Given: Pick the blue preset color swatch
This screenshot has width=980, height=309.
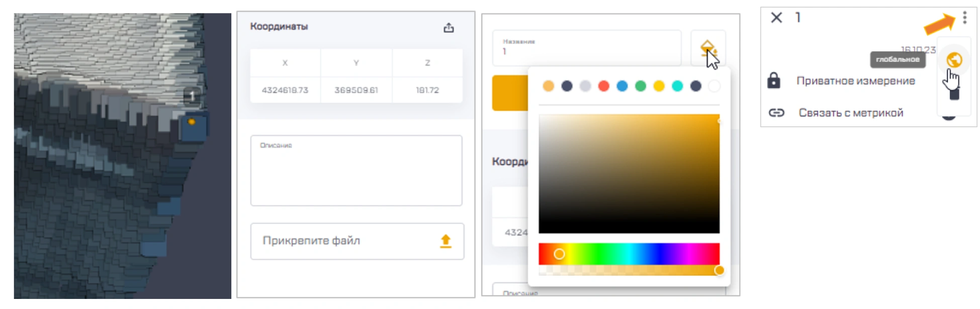Looking at the screenshot, I should [x=622, y=86].
